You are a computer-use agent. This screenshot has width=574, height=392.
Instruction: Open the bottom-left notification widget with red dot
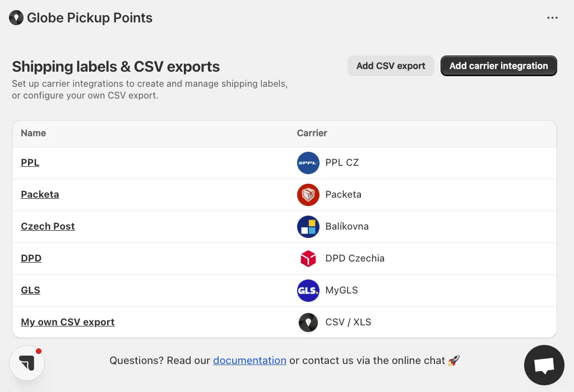tap(27, 363)
